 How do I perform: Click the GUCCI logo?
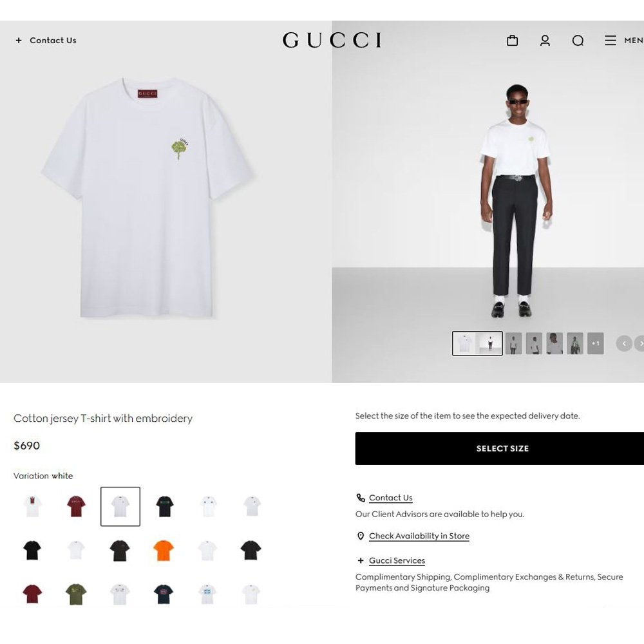tap(332, 40)
